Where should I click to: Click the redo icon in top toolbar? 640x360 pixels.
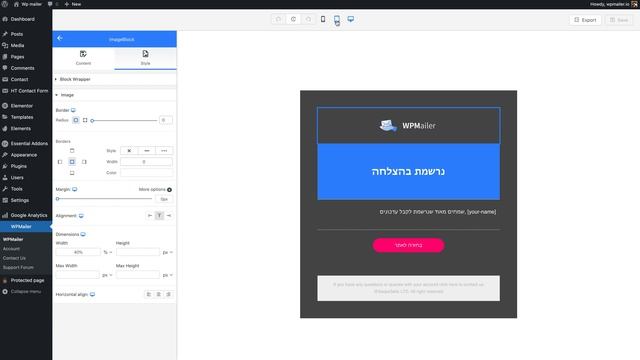tap(309, 19)
